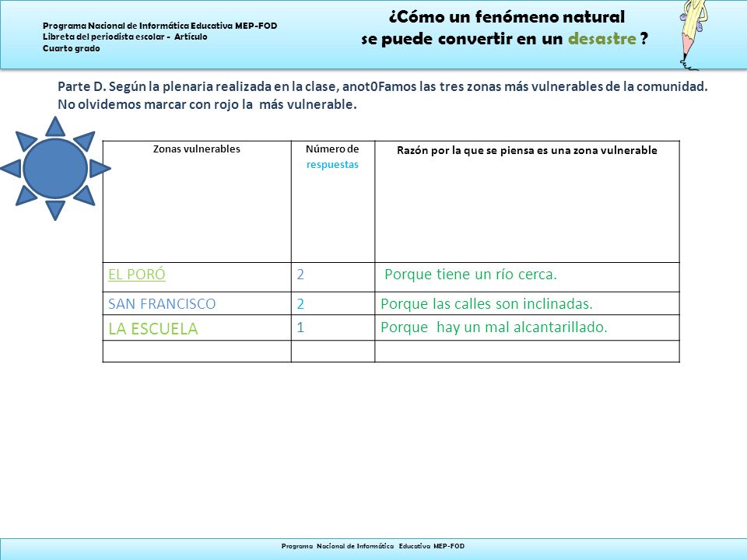The image size is (747, 560).
Task: Select the LA ESCUELA cell
Action: point(197,327)
